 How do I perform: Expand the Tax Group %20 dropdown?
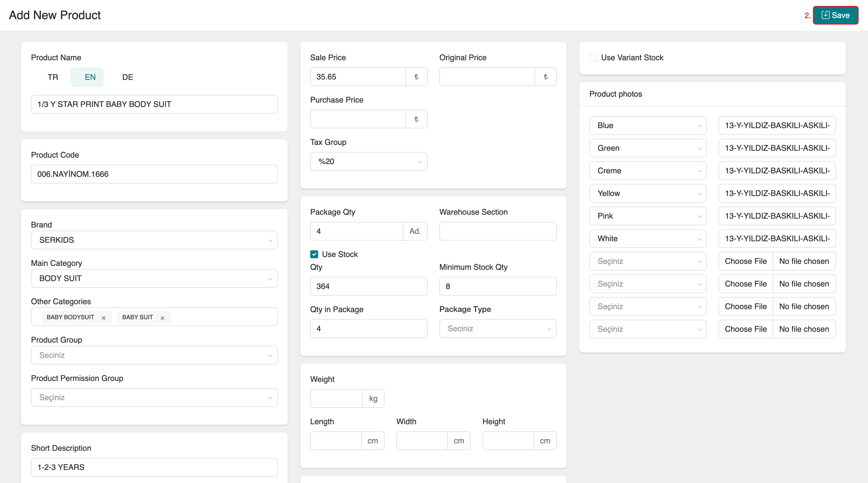pyautogui.click(x=369, y=161)
